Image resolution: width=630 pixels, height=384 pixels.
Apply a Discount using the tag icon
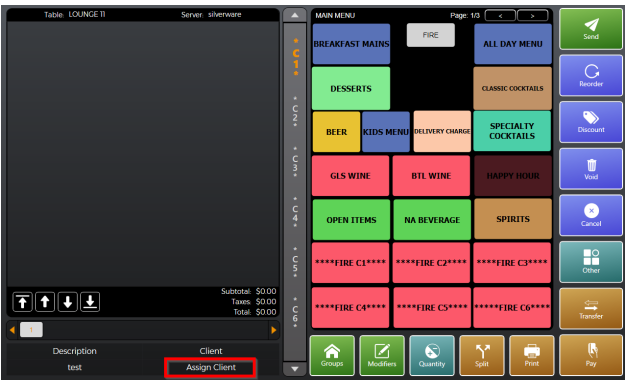pyautogui.click(x=591, y=122)
